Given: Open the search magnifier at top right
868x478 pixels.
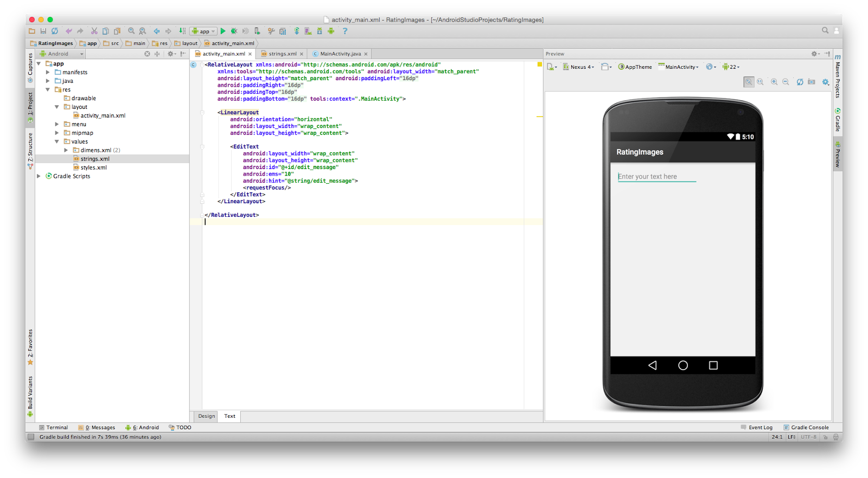Looking at the screenshot, I should coord(825,30).
